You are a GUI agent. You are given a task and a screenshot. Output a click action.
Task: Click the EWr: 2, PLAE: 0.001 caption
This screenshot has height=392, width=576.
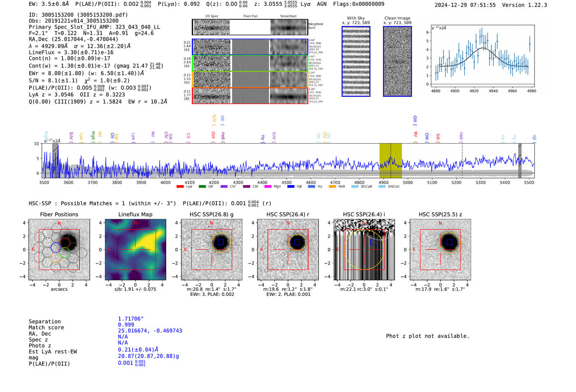[x=288, y=294]
